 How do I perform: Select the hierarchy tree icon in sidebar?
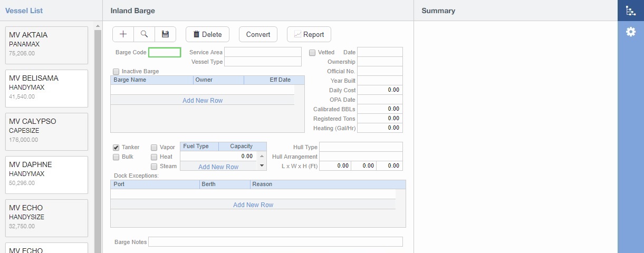(630, 11)
